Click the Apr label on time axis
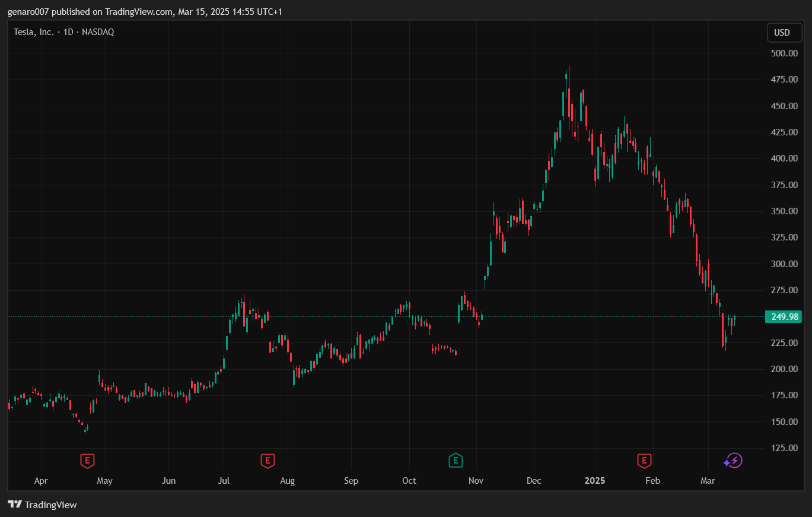Viewport: 812px width, 517px height. click(41, 481)
